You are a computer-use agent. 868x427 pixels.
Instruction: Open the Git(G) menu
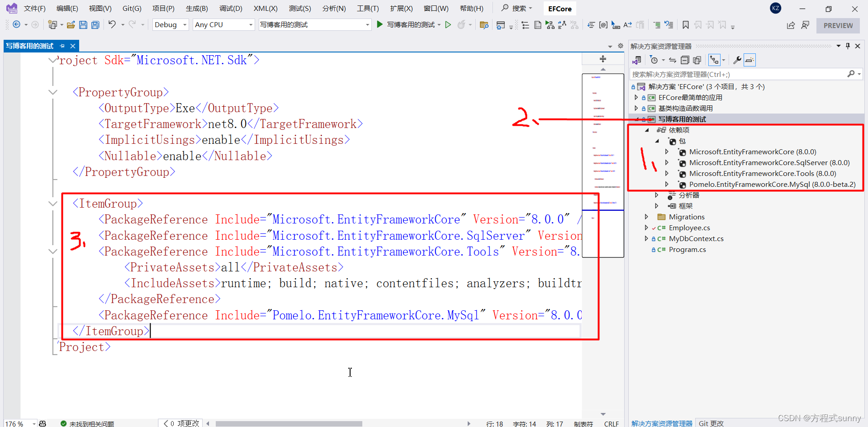[x=132, y=9]
